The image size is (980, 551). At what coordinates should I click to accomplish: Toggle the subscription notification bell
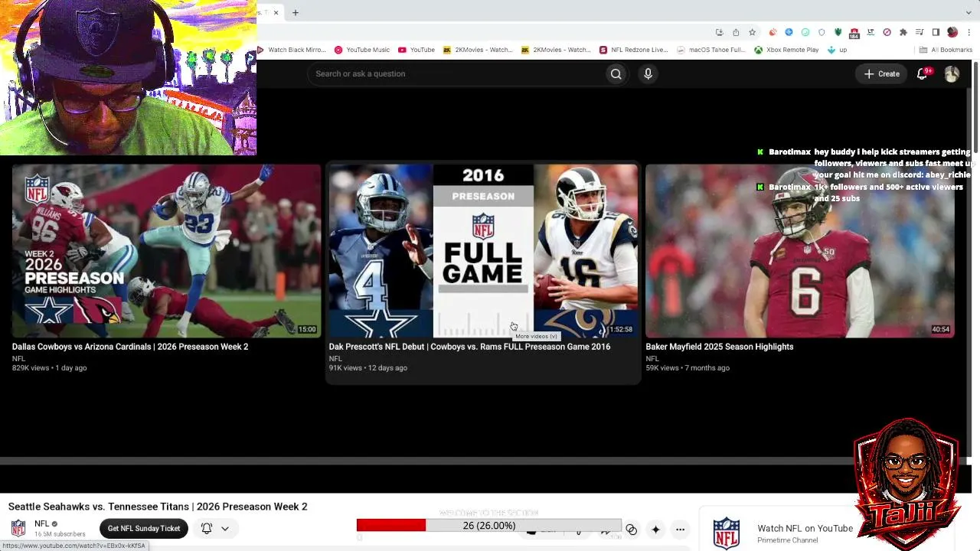207,528
